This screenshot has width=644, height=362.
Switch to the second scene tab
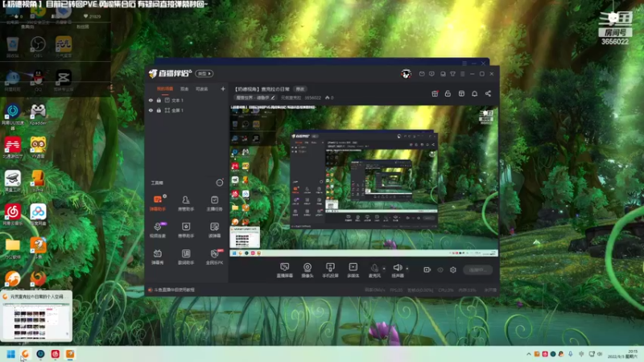pos(184,89)
